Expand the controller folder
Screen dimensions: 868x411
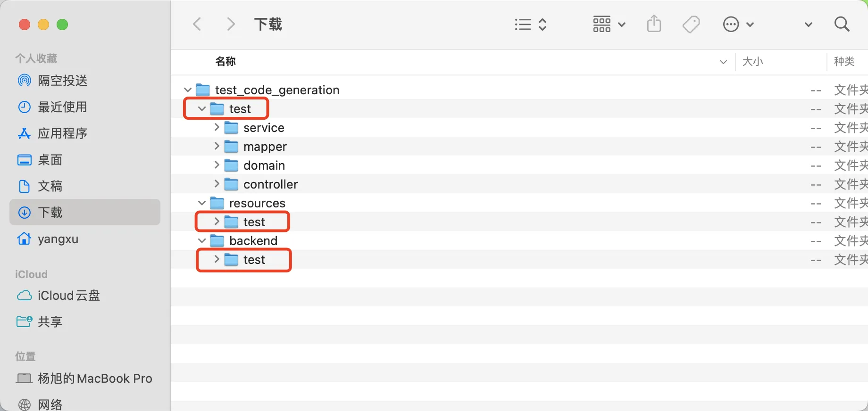click(x=217, y=184)
